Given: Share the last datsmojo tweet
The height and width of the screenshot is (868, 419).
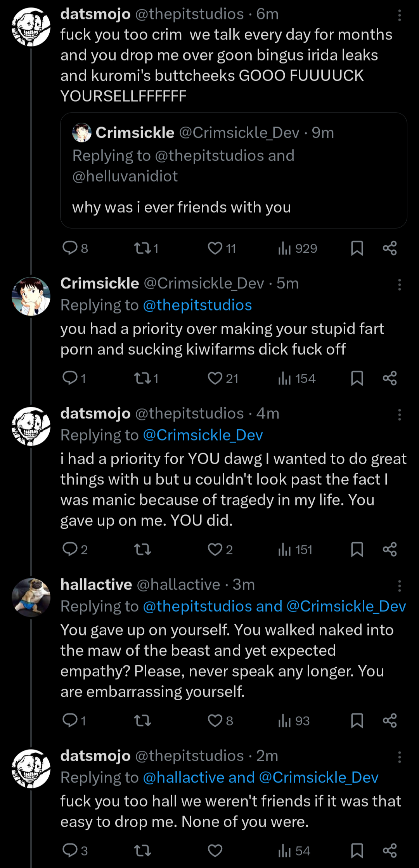Looking at the screenshot, I should [x=390, y=851].
